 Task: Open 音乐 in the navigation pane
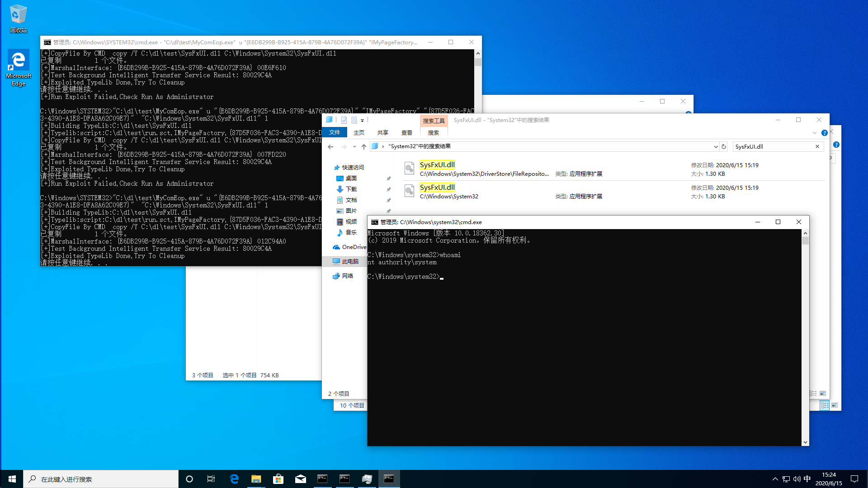pyautogui.click(x=351, y=232)
